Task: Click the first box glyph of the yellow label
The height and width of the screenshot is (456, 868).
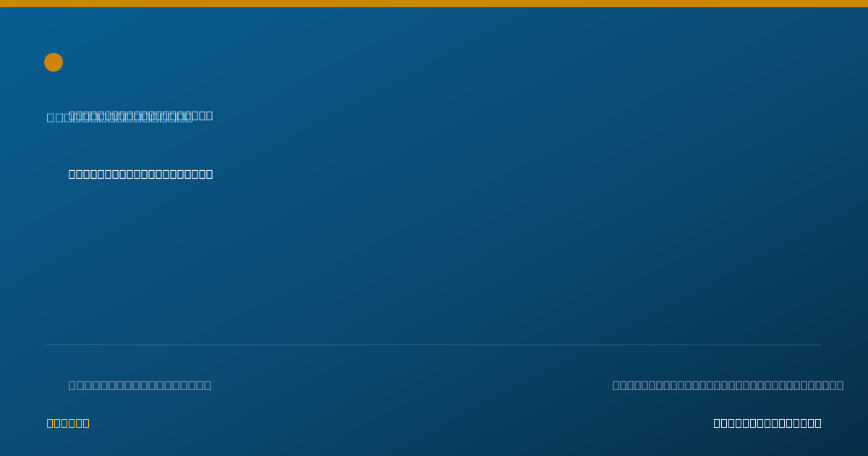Action: tap(51, 423)
